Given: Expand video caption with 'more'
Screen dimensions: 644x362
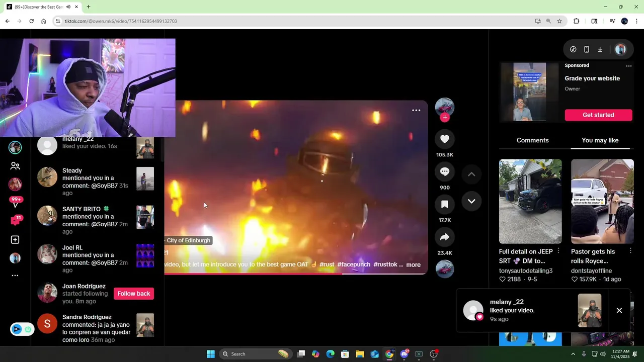Looking at the screenshot, I should 413,265.
